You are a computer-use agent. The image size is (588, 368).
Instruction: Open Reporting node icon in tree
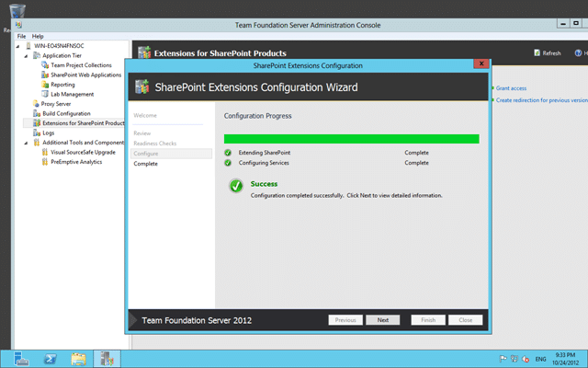pos(45,85)
